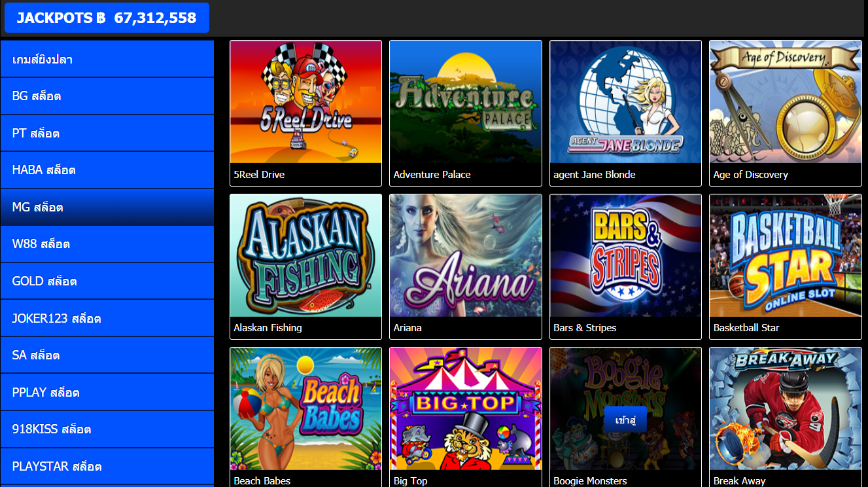Switch to BG สล็อต category
The height and width of the screenshot is (487, 868).
coord(107,96)
